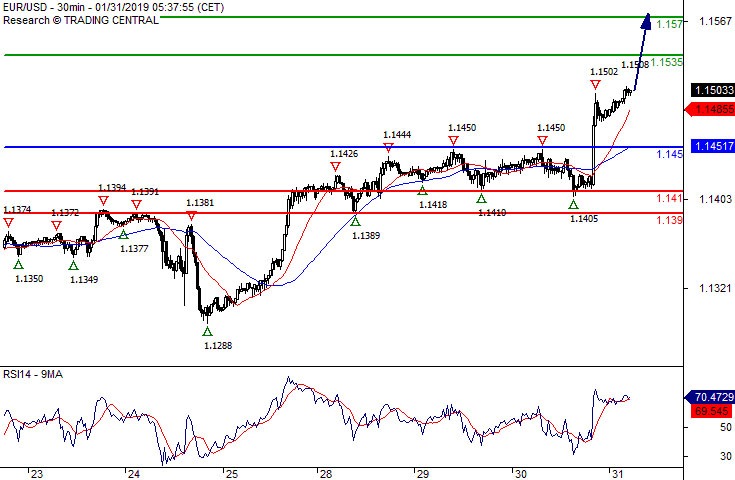Click the red 1.139 support level label
Screen dimensions: 735x480
click(669, 220)
